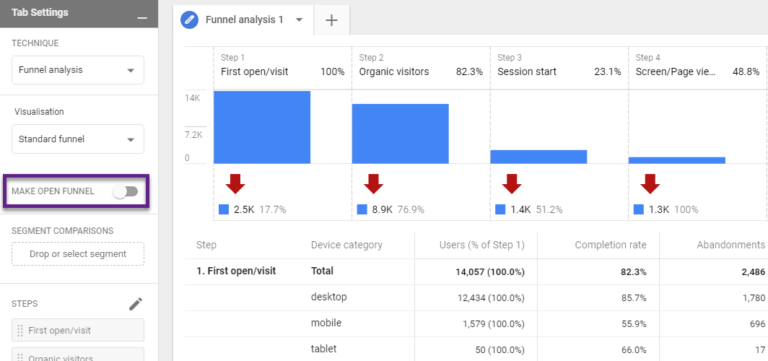Click the Step column header

pyautogui.click(x=206, y=245)
